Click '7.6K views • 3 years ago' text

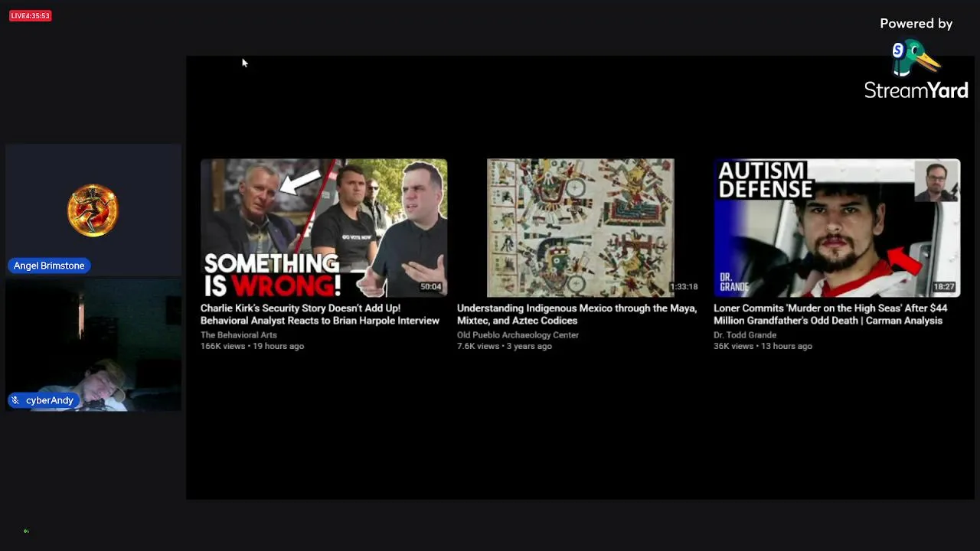click(505, 347)
